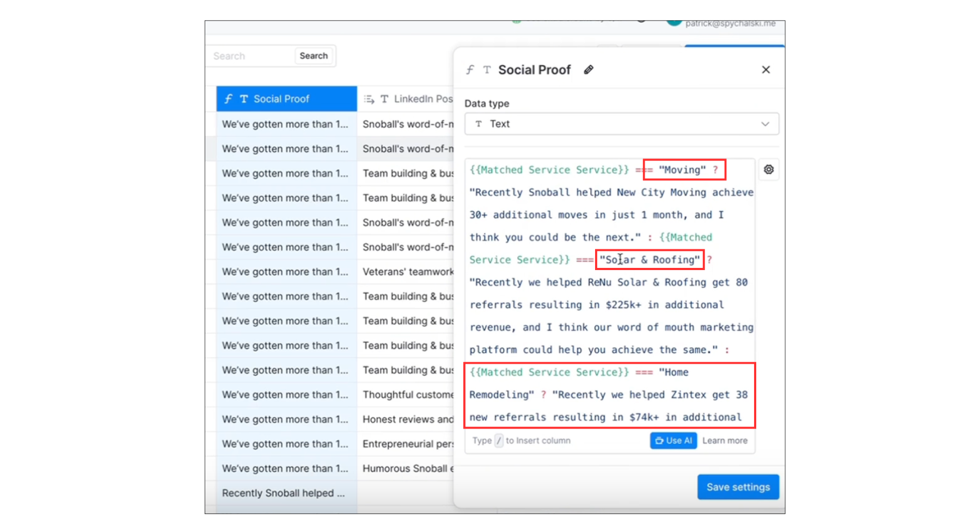Click the 'Honest reviews and' cell
The image size is (980, 526).
tap(406, 419)
